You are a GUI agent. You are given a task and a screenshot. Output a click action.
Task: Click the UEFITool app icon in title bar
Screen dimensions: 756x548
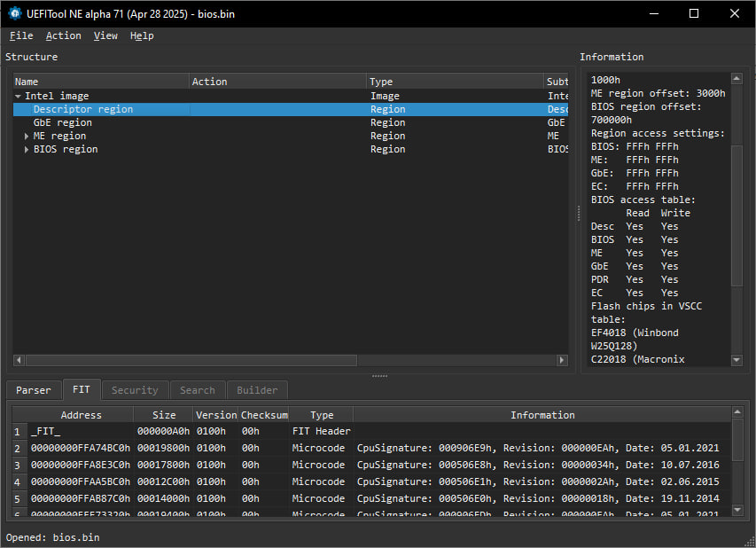(15, 13)
